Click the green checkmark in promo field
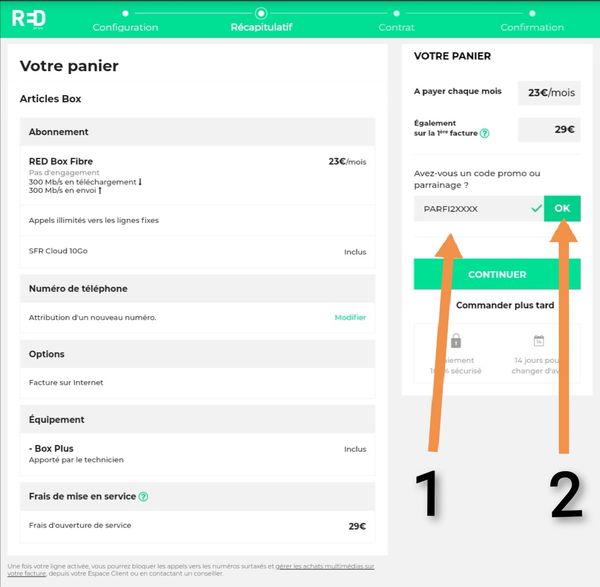The image size is (600, 587). tap(536, 209)
